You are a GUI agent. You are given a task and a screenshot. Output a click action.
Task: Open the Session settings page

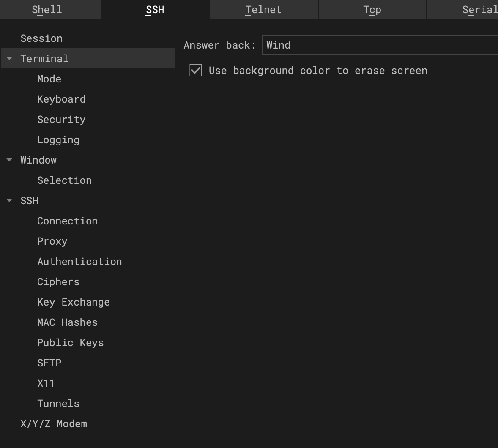click(x=41, y=38)
